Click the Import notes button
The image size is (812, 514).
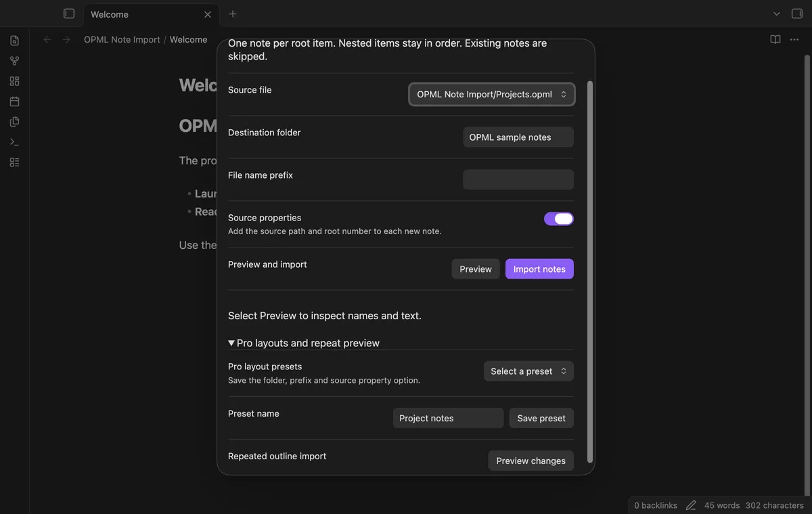(x=539, y=269)
